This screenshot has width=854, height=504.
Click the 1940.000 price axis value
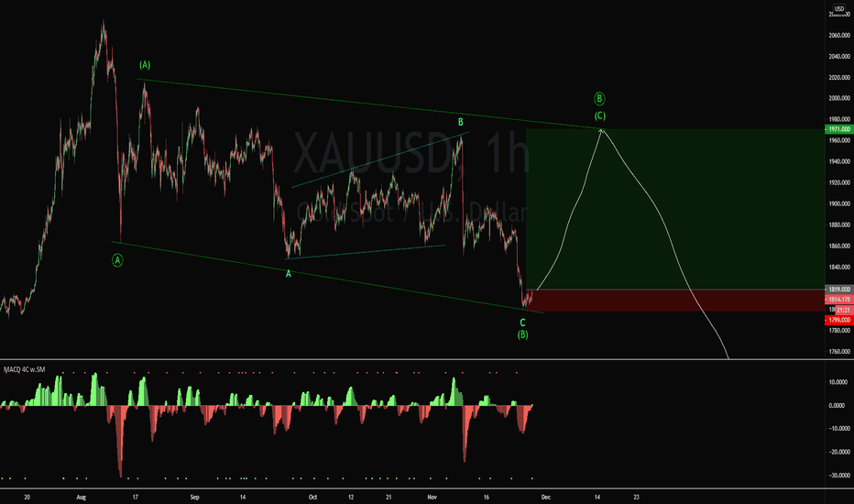tap(839, 162)
